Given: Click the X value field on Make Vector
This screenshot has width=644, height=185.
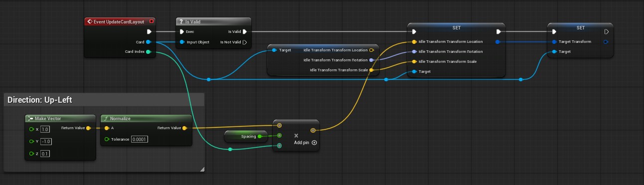Looking at the screenshot, I should tap(45, 129).
